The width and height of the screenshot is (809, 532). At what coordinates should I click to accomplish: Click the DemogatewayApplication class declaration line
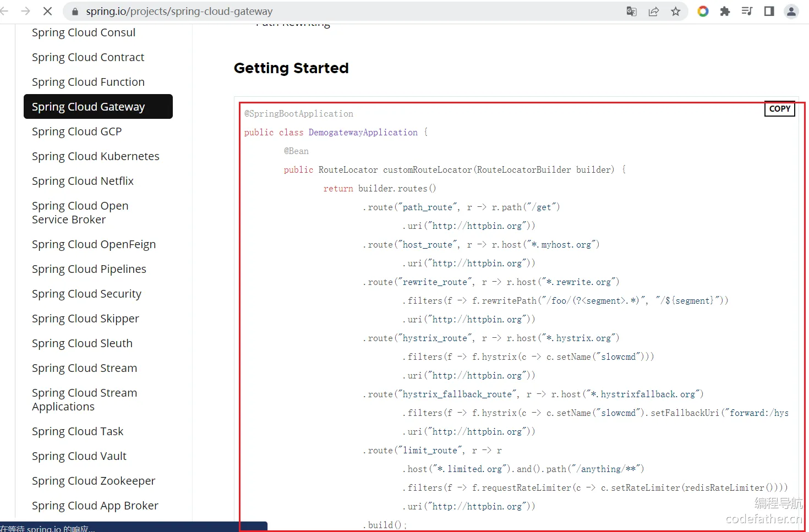point(336,133)
